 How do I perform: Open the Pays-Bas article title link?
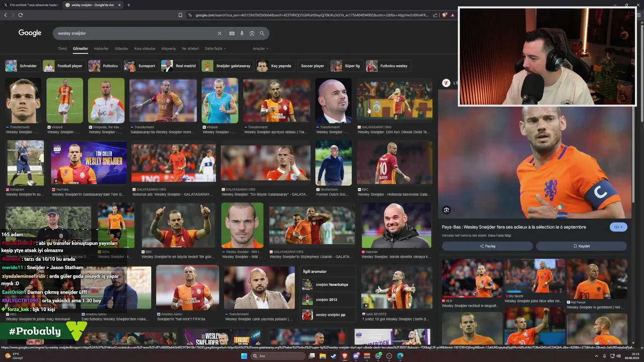(514, 227)
